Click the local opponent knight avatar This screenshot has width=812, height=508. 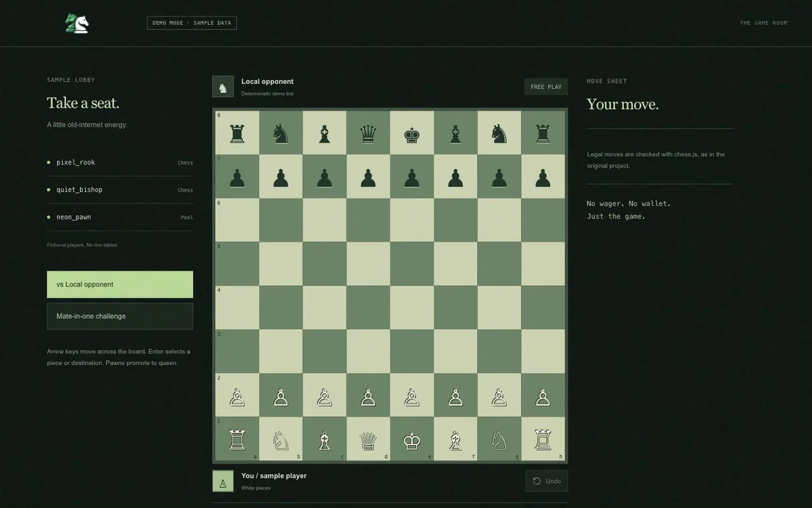coord(223,87)
